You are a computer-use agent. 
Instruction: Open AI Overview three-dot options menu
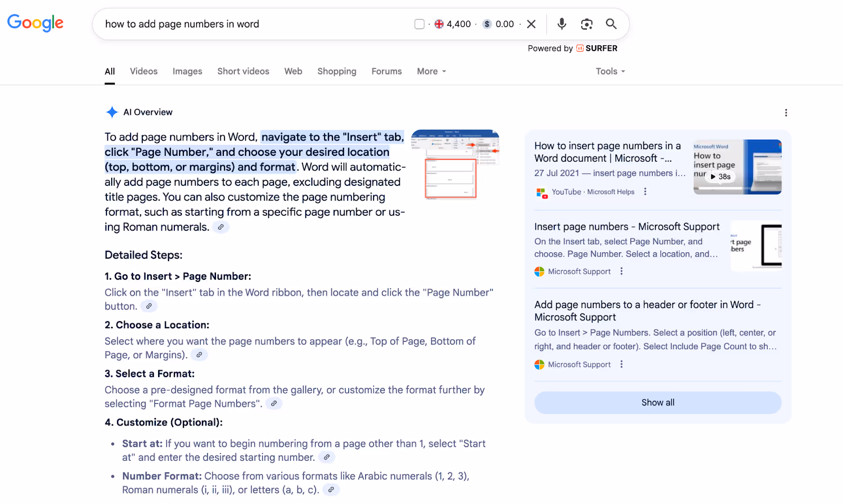click(786, 113)
